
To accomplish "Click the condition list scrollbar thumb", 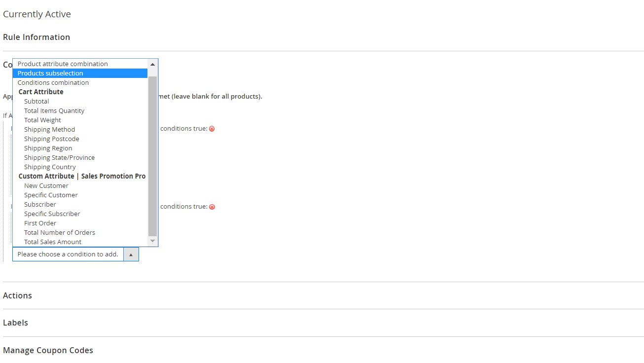I will (153, 155).
